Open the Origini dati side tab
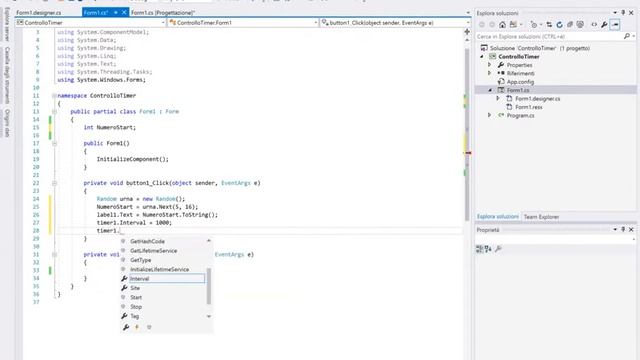The height and width of the screenshot is (360, 640). [7, 123]
